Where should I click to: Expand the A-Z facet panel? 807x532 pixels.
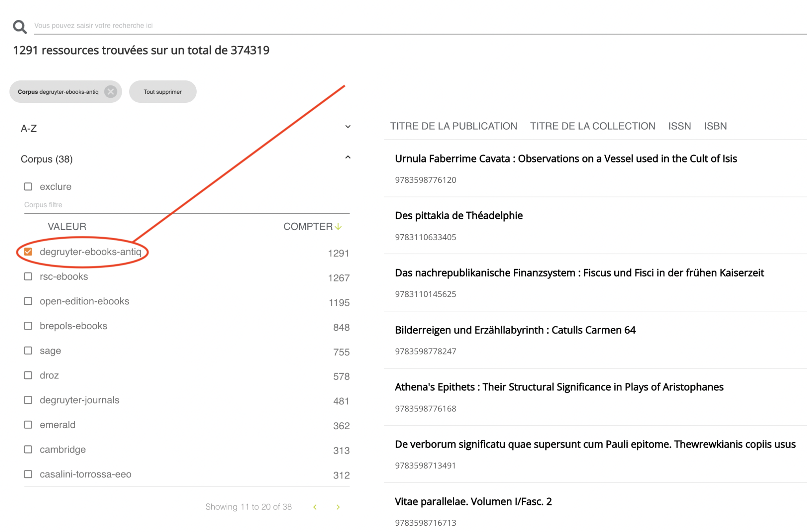pos(348,127)
